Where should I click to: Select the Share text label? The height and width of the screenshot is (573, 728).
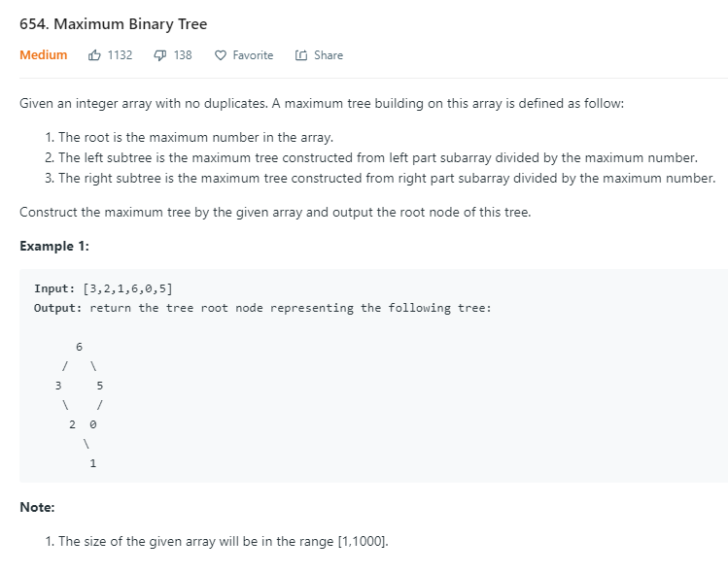tap(329, 55)
